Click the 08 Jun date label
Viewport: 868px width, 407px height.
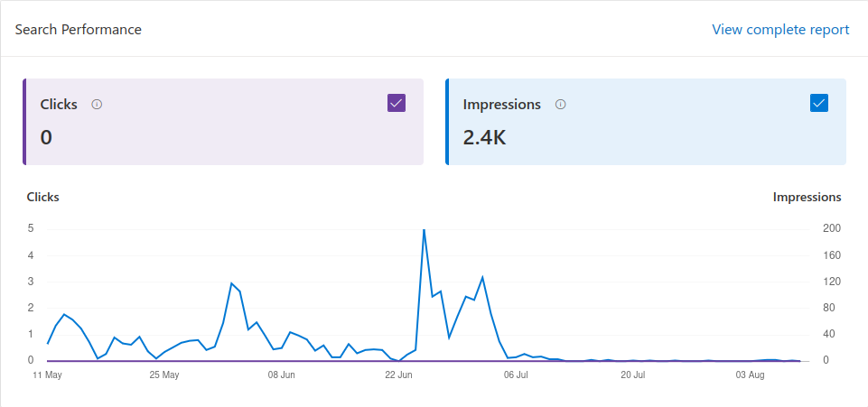point(282,375)
